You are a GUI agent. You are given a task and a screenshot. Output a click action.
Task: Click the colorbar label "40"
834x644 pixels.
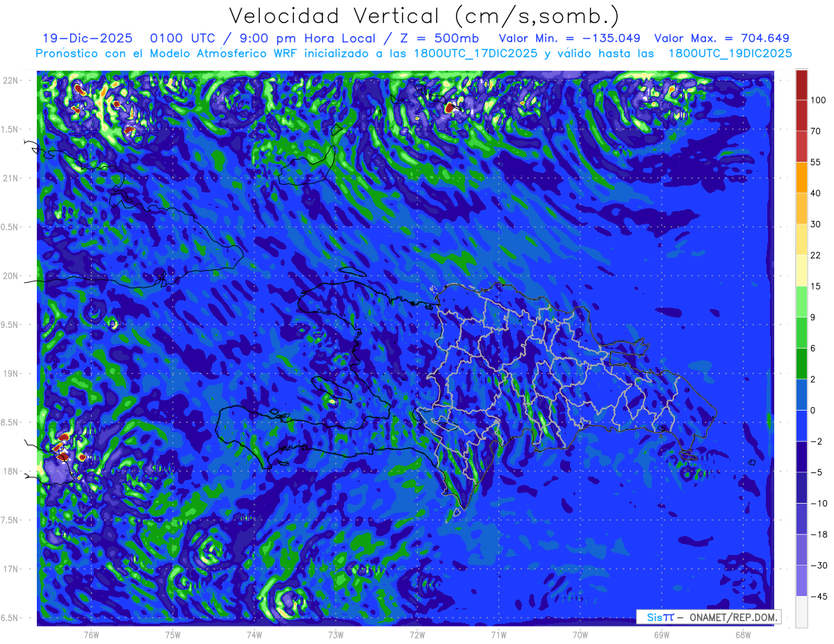(x=816, y=193)
